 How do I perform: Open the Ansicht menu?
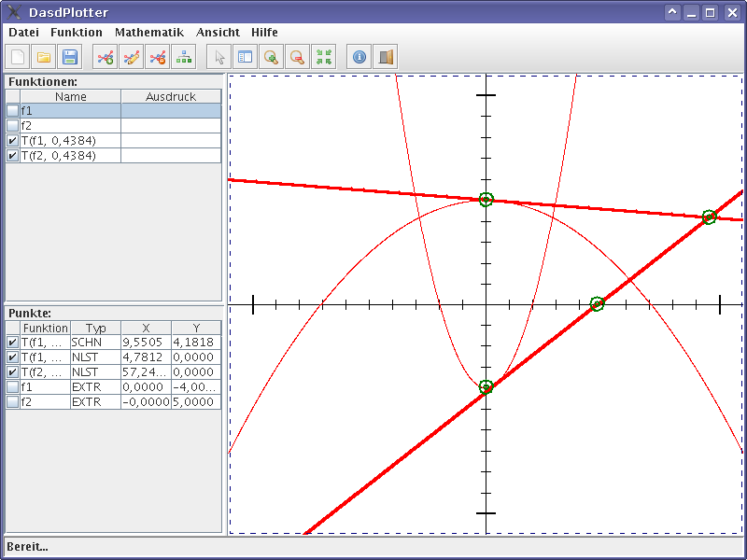218,32
